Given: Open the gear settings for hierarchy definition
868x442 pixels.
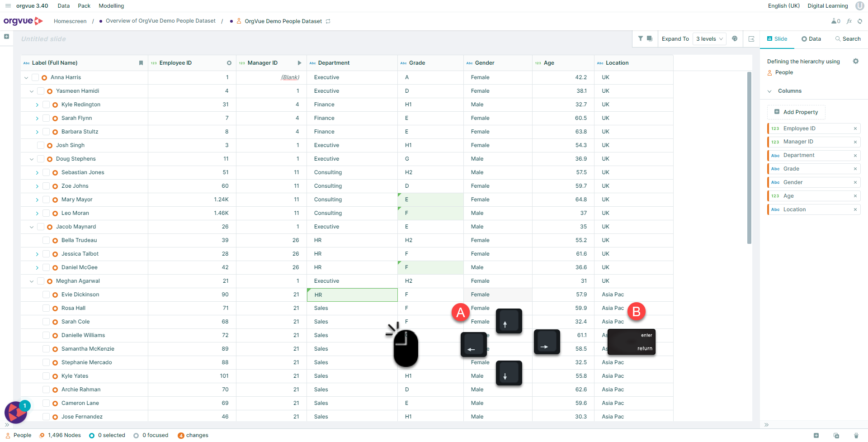Looking at the screenshot, I should tap(856, 62).
